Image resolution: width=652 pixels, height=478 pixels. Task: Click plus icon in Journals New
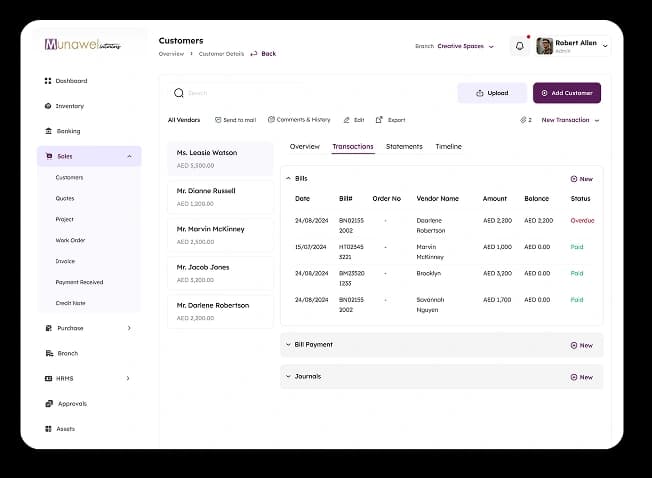574,377
